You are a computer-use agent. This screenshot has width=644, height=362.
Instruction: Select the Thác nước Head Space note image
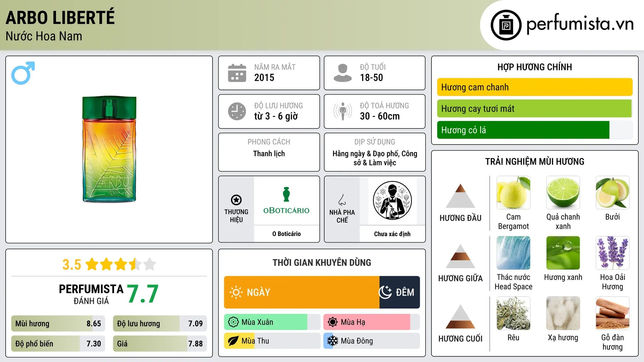point(514,253)
